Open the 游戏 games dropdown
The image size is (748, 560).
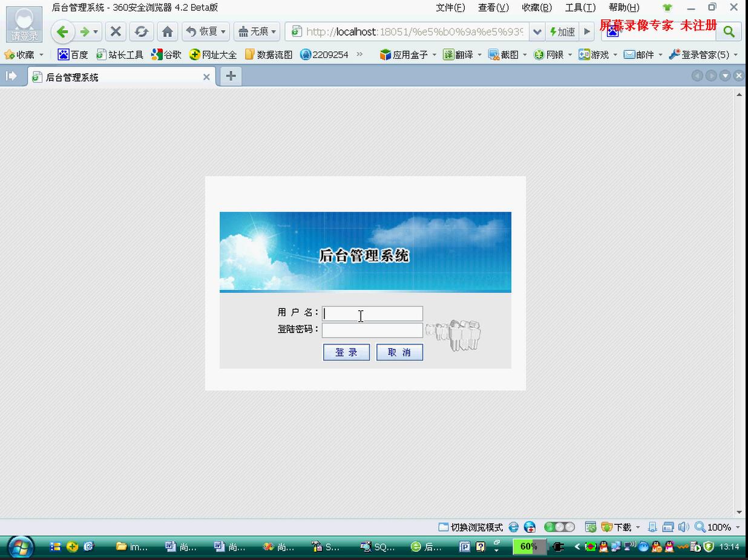tap(599, 54)
